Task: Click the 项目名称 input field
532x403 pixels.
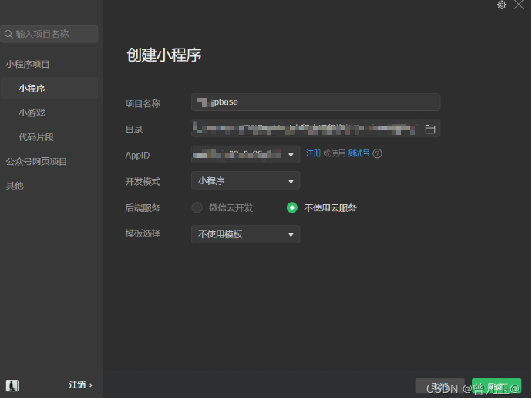Action: click(x=316, y=102)
